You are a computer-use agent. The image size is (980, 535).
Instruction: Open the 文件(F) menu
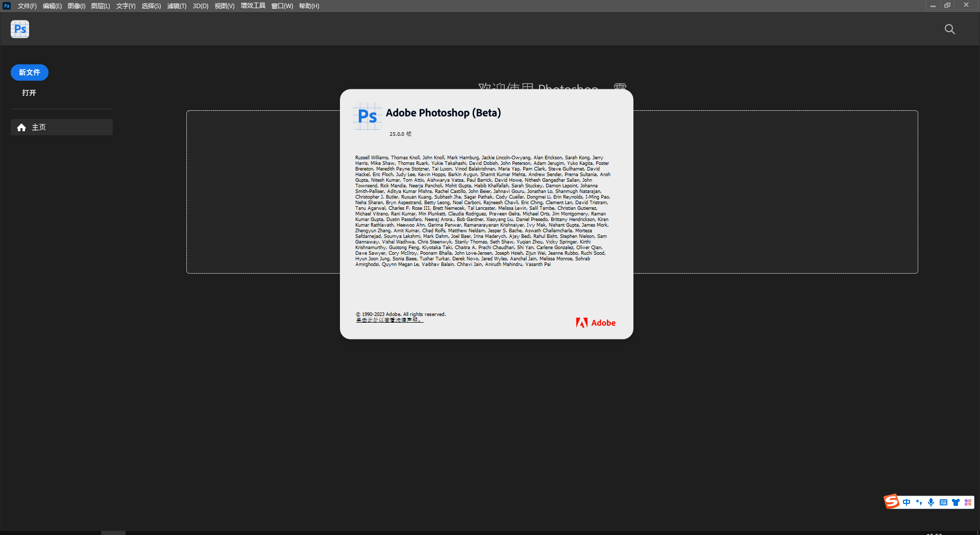(27, 6)
